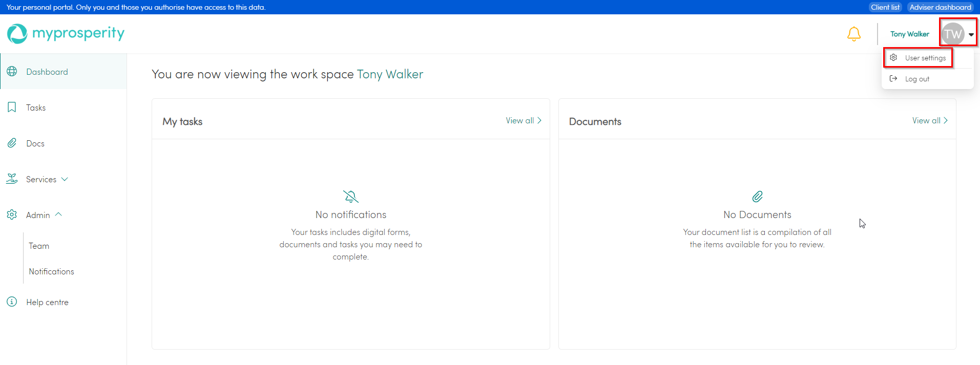This screenshot has width=980, height=365.
Task: Open the Team admin page
Action: coord(39,246)
